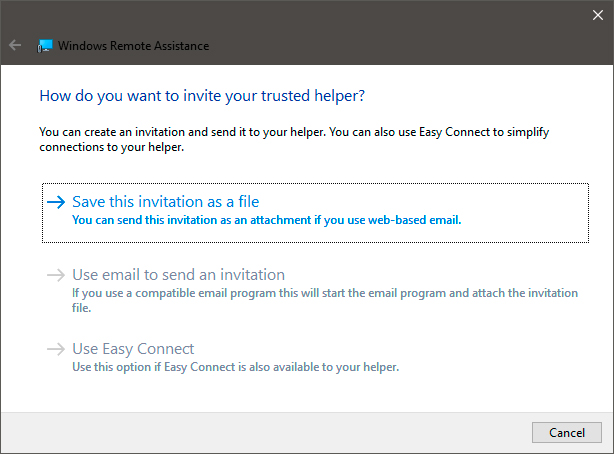Image resolution: width=614 pixels, height=454 pixels.
Task: Click the gray arrow beside Use Easy Connect
Action: (x=56, y=349)
